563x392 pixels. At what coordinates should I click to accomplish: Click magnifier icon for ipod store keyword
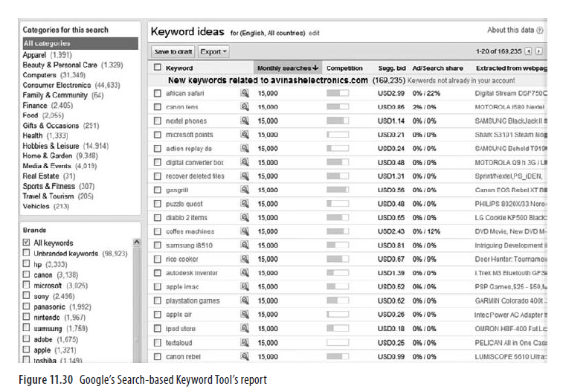[x=245, y=328]
